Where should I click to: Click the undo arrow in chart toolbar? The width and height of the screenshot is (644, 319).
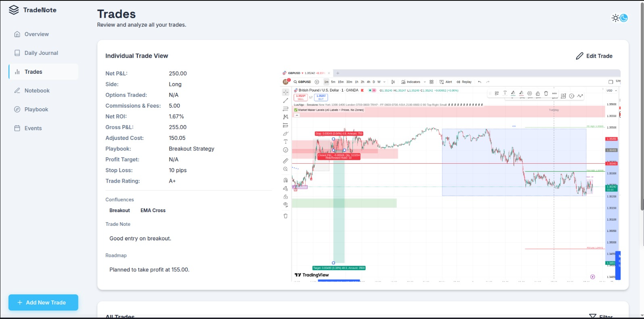479,82
